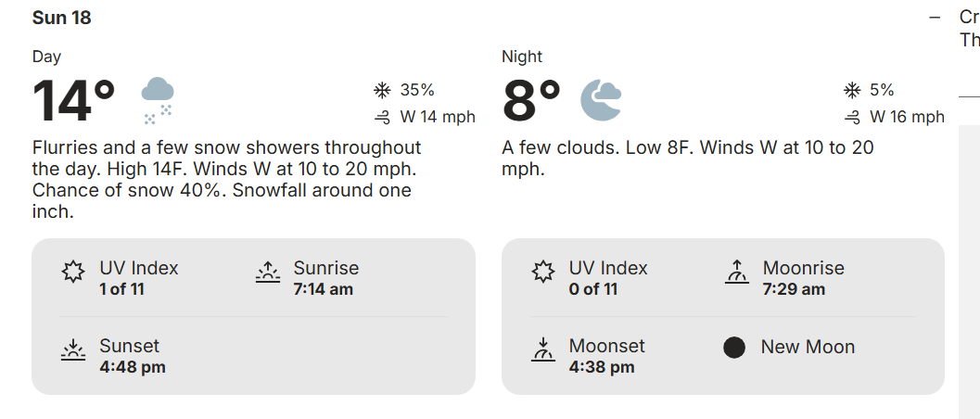Image resolution: width=980 pixels, height=419 pixels.
Task: Click the Sunset icon
Action: (x=73, y=350)
